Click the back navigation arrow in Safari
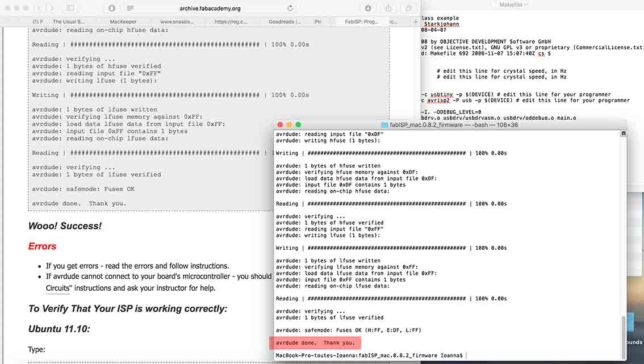The image size is (644, 364). pos(38,9)
